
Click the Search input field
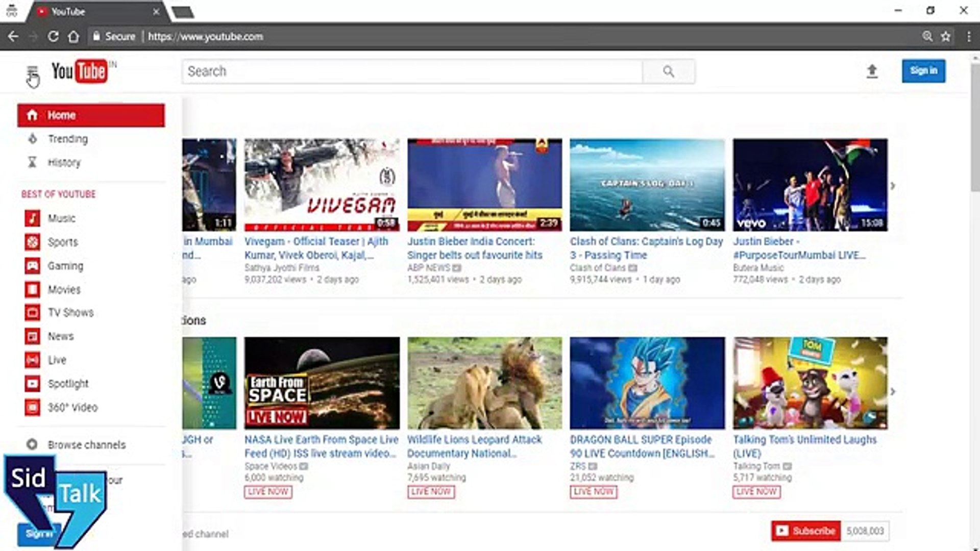point(412,71)
